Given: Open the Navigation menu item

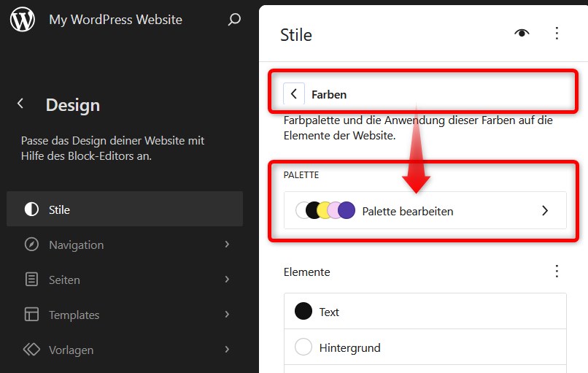Looking at the screenshot, I should pyautogui.click(x=125, y=245).
